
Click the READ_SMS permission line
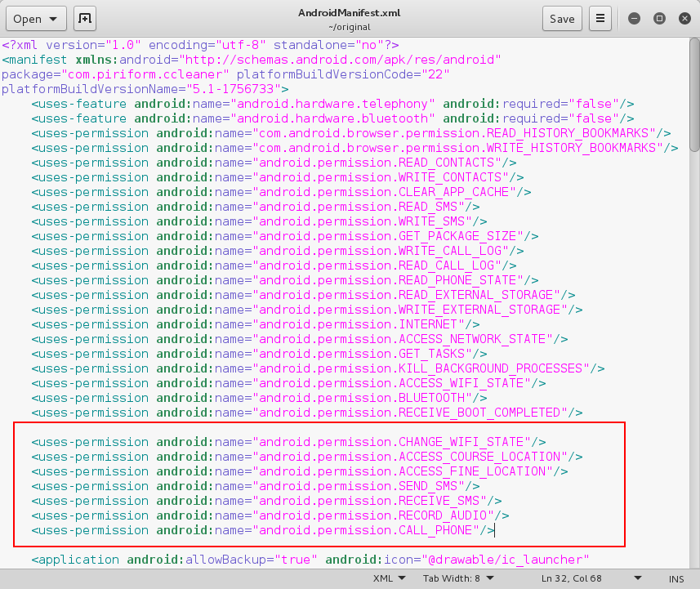256,206
